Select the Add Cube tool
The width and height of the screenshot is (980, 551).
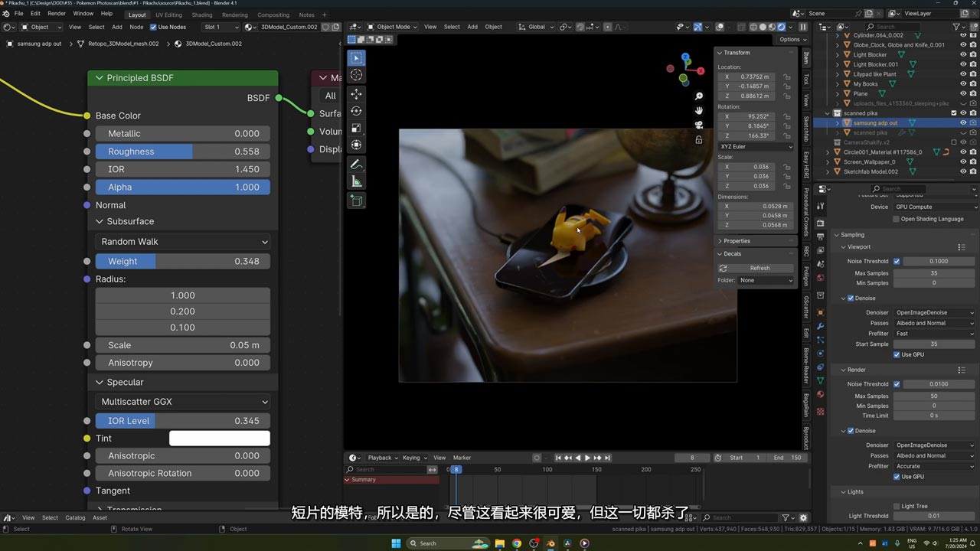[x=356, y=201]
